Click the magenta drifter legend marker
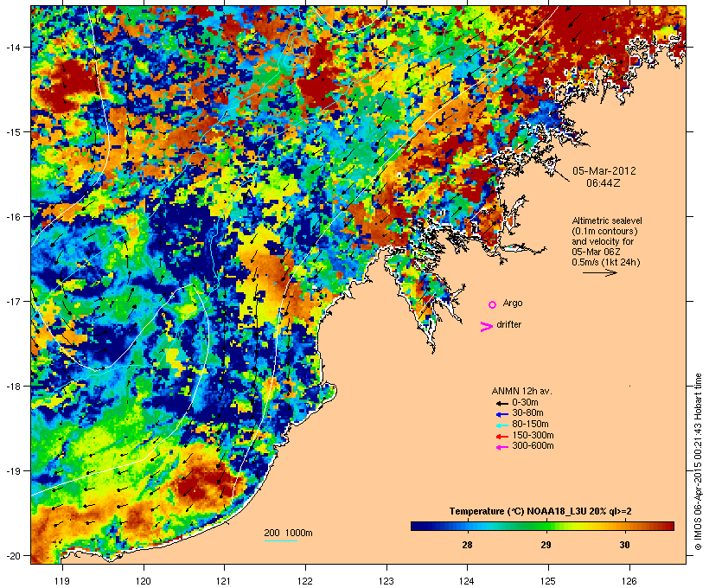 tap(486, 327)
